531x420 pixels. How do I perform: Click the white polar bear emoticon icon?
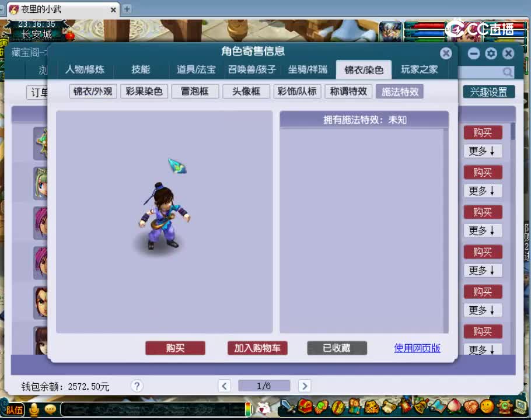[263, 409]
